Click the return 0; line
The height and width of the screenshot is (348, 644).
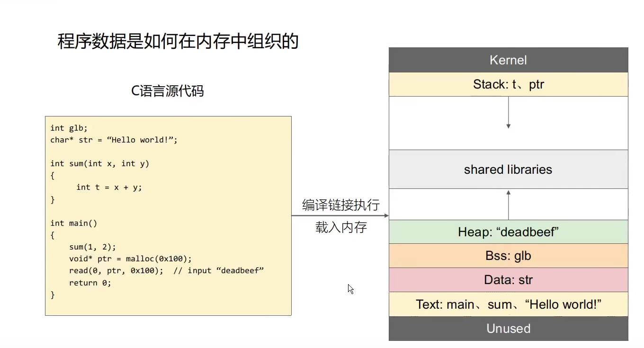(90, 283)
